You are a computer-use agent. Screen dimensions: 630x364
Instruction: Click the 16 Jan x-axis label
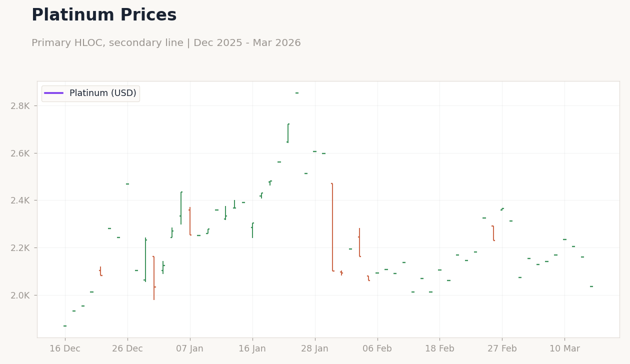tap(252, 349)
